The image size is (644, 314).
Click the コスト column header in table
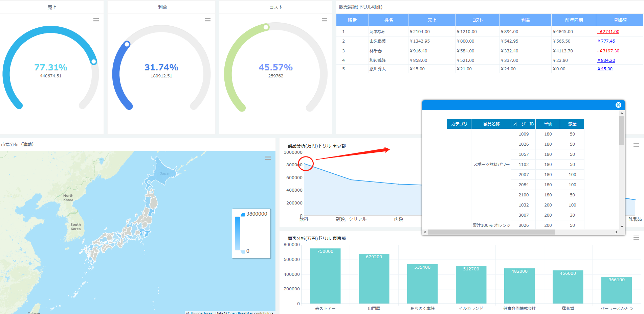pos(477,20)
